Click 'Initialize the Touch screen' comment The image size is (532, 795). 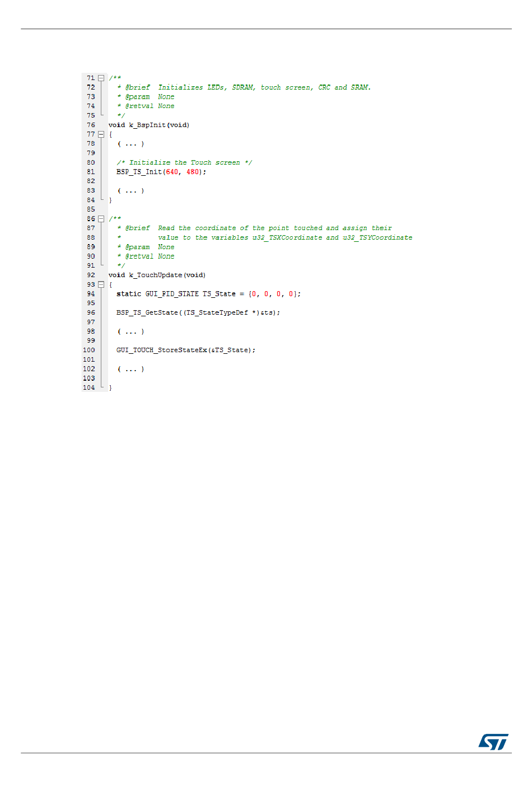pos(185,162)
